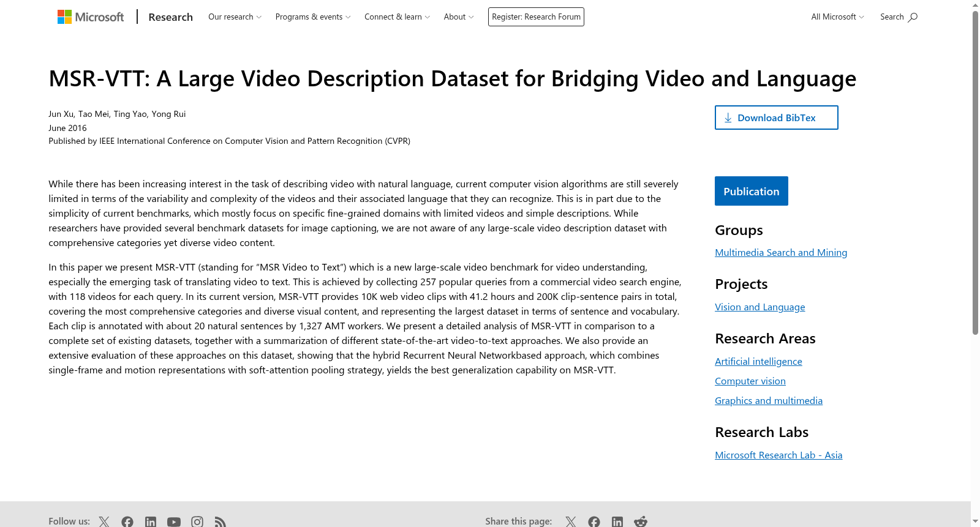The width and height of the screenshot is (980, 527).
Task: Click author name Tao Mei
Action: (x=94, y=114)
